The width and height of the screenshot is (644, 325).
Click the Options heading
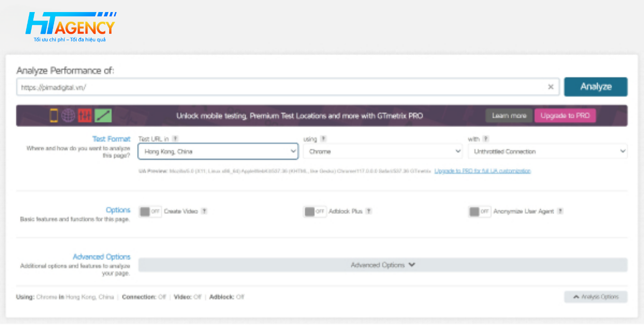click(118, 210)
